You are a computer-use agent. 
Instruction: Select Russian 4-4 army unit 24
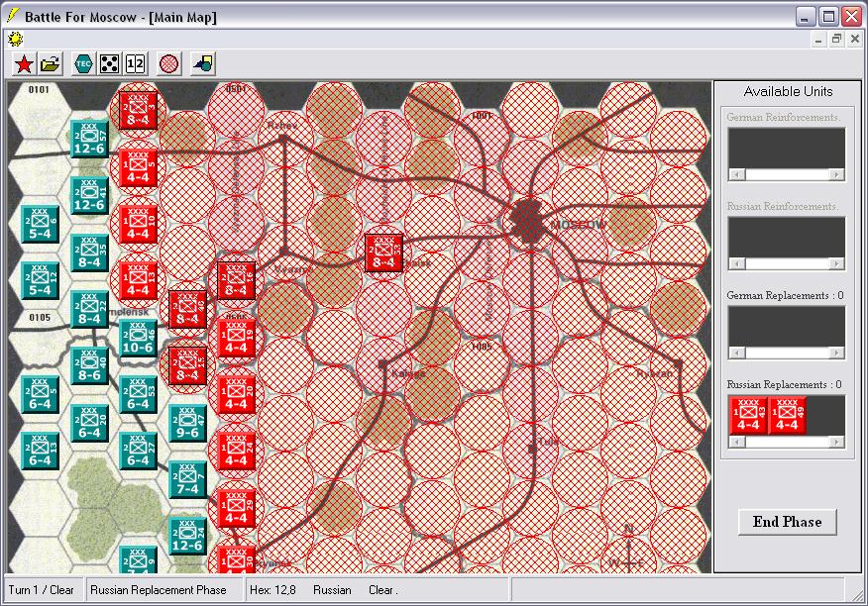237,452
